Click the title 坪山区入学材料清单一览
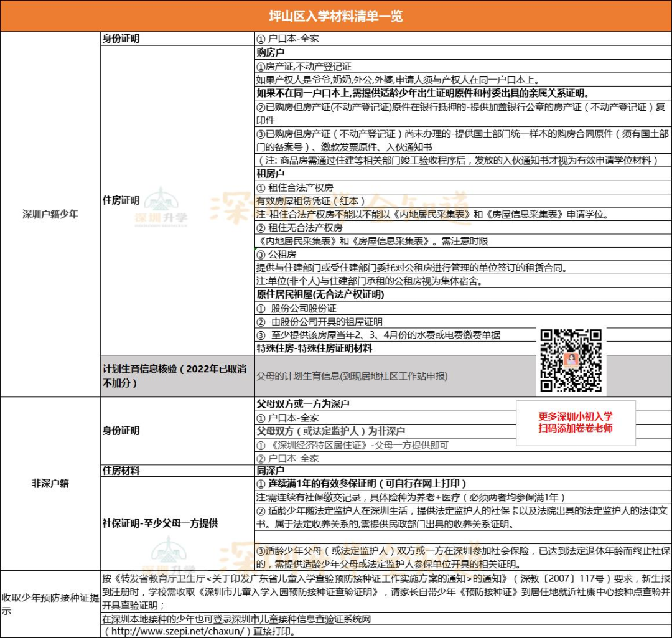Image resolution: width=672 pixels, height=638 pixels. point(336,16)
